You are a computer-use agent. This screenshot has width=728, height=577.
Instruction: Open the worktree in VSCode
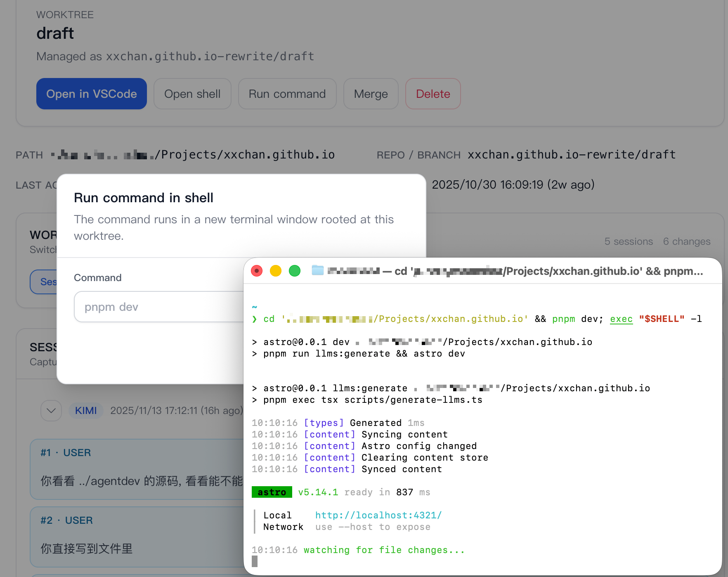[x=91, y=94]
